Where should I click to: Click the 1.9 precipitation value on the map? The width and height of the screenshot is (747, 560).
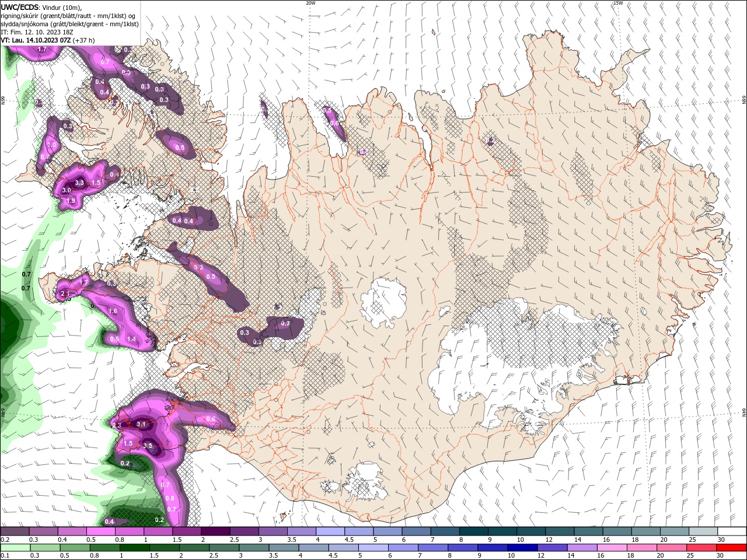pos(71,201)
